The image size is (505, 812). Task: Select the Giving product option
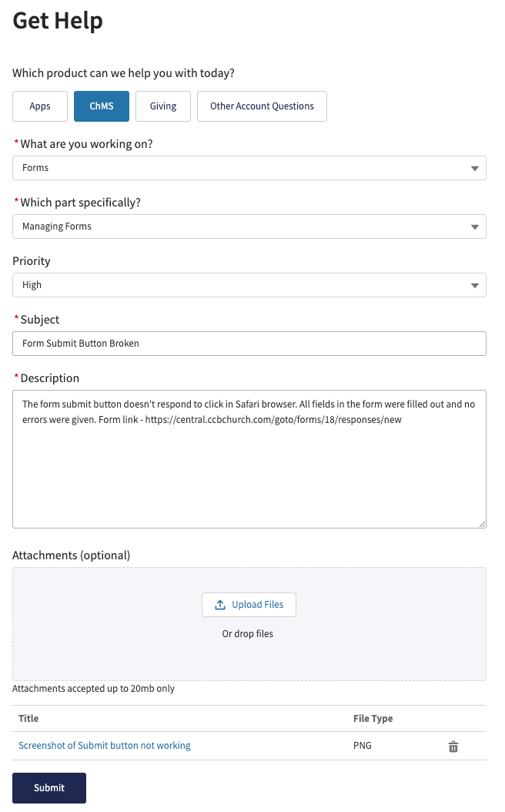coord(163,106)
